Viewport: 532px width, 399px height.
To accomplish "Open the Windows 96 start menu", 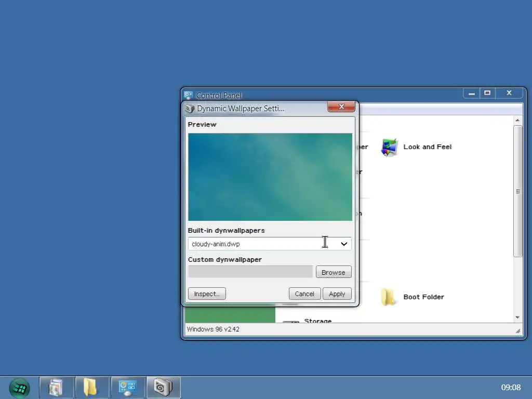I will click(x=19, y=388).
